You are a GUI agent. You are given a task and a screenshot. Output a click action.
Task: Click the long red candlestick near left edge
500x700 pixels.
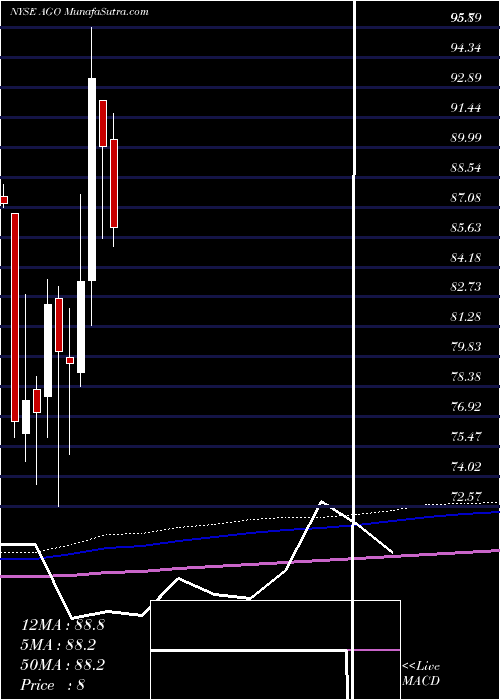click(15, 317)
